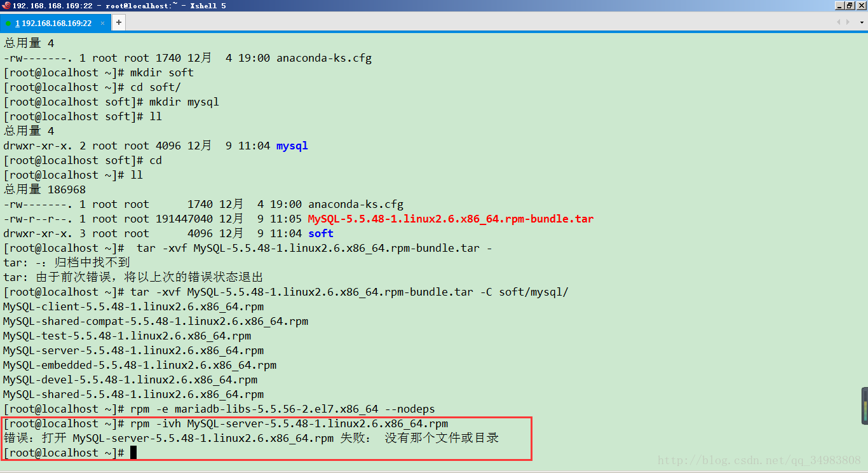Click the 'mkdir mysql' command text

pos(184,102)
